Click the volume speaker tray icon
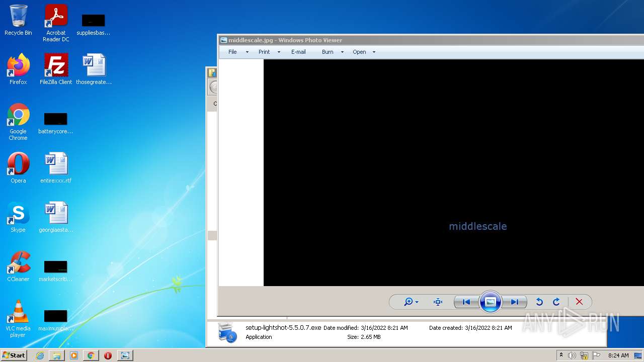 tap(572, 355)
